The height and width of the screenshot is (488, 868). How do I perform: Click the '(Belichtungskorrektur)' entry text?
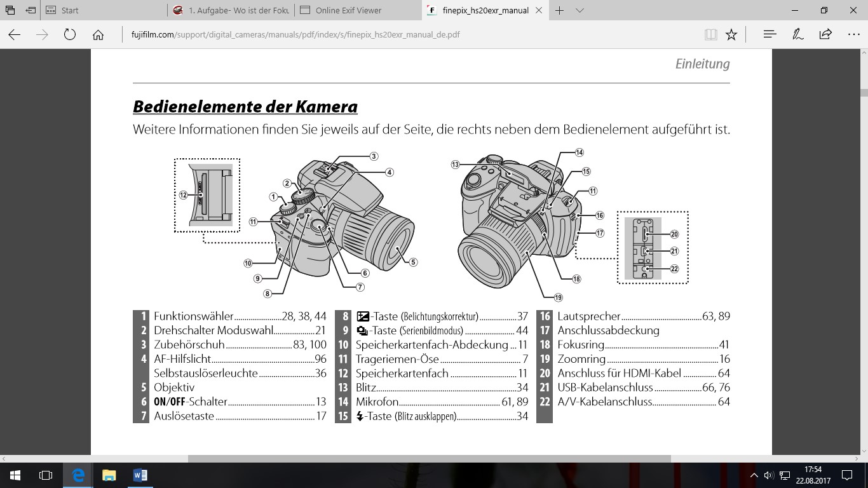pos(440,316)
